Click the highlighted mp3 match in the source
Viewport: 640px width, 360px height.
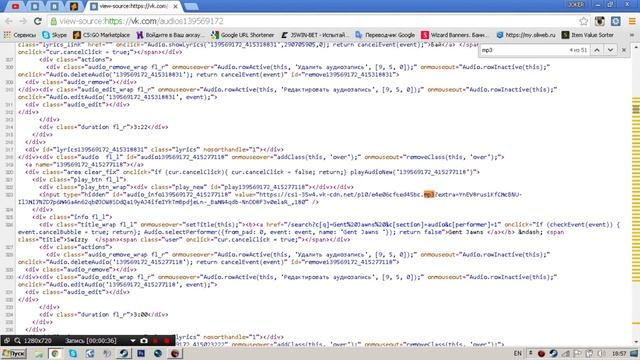pos(429,194)
